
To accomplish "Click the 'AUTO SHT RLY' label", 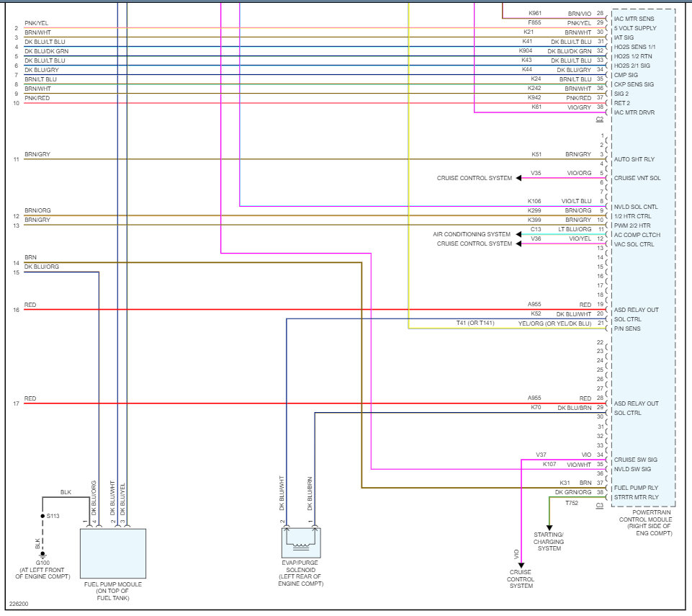I will pos(634,159).
